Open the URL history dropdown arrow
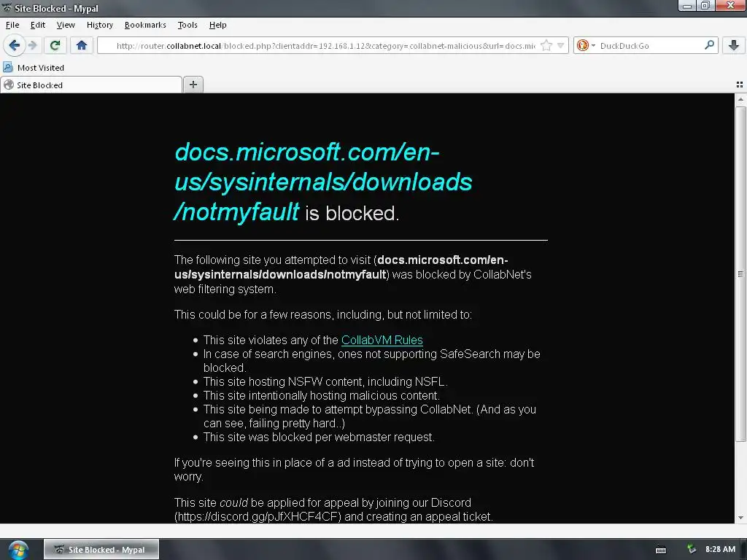This screenshot has height=560, width=747. 561,46
